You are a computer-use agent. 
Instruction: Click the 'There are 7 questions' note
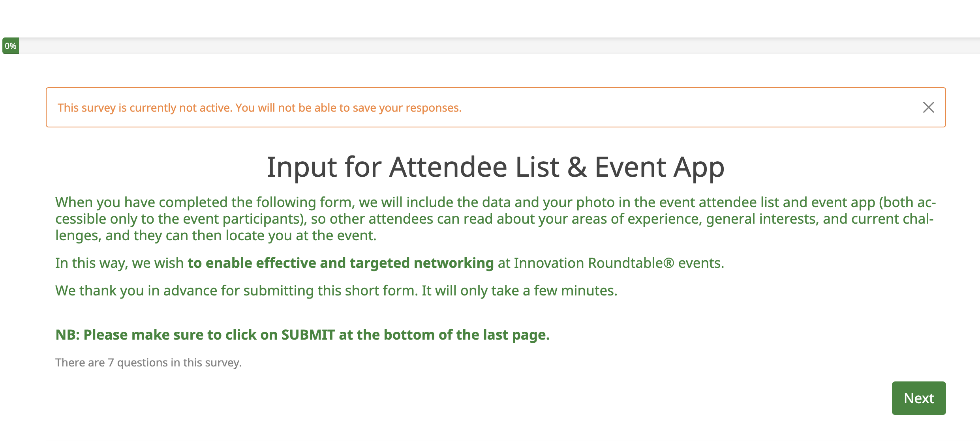coord(148,363)
